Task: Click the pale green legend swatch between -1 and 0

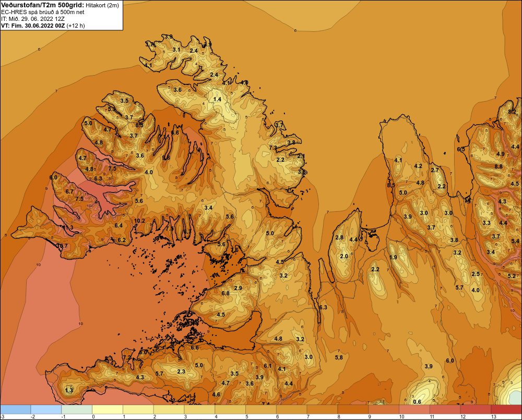Action: coord(77,410)
